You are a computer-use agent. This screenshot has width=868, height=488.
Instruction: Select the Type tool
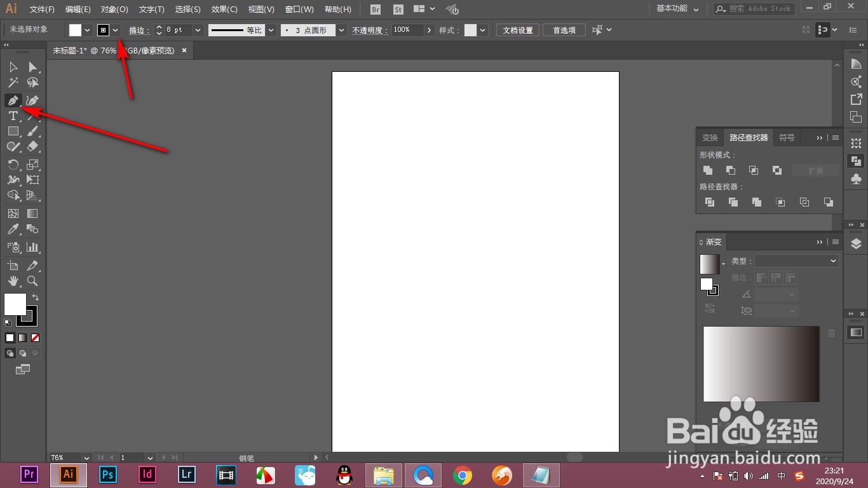[x=13, y=116]
